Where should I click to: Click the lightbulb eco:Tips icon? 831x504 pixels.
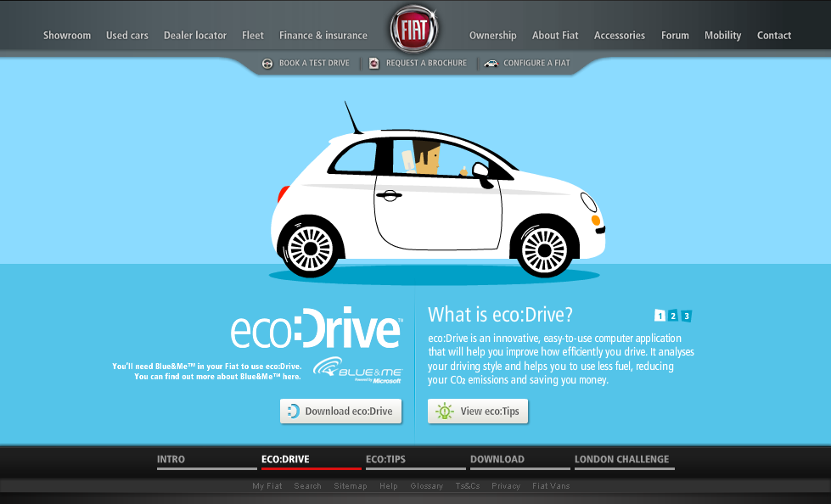[444, 412]
